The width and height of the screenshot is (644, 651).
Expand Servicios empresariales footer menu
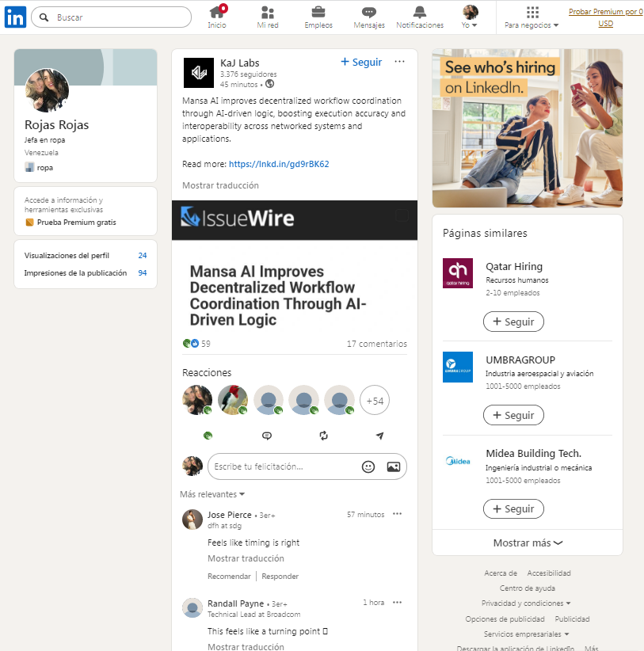coord(526,634)
